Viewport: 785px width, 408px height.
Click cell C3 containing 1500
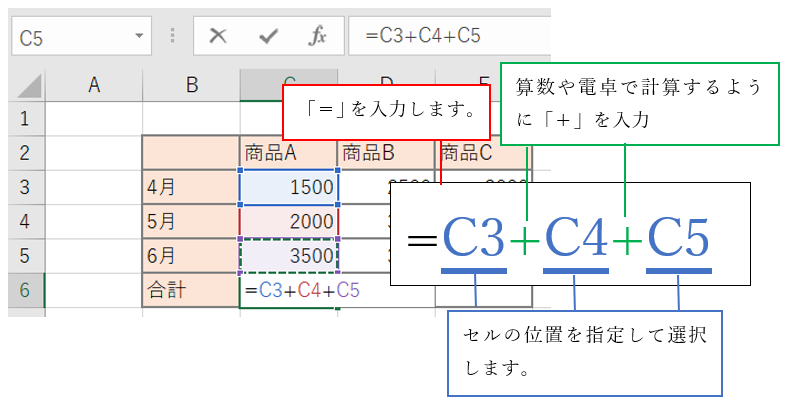[290, 187]
